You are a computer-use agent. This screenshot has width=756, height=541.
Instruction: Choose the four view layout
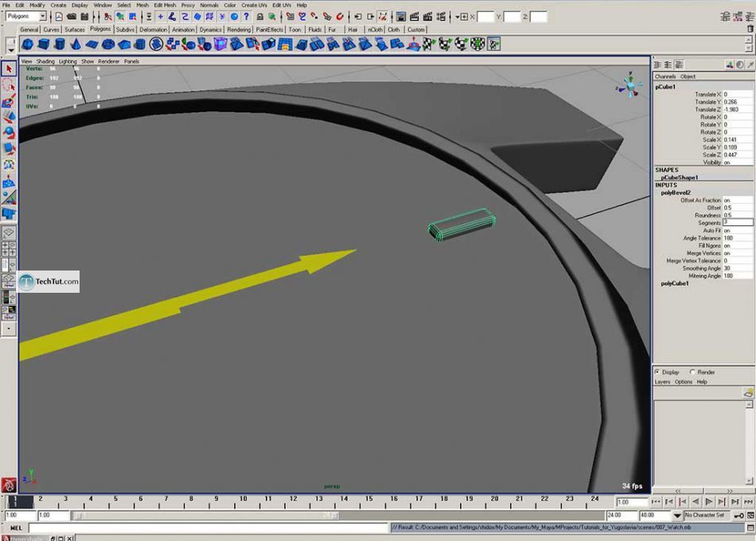pyautogui.click(x=9, y=249)
